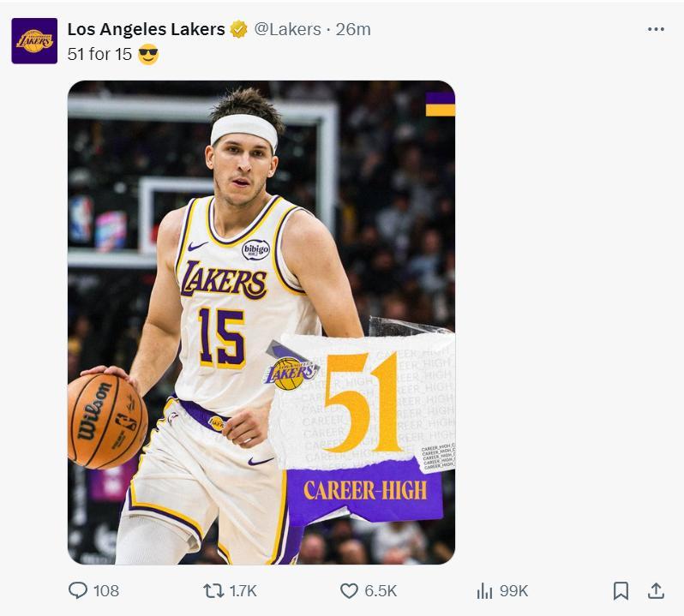Open the Lakers profile avatar
684x616 pixels.
tap(34, 40)
